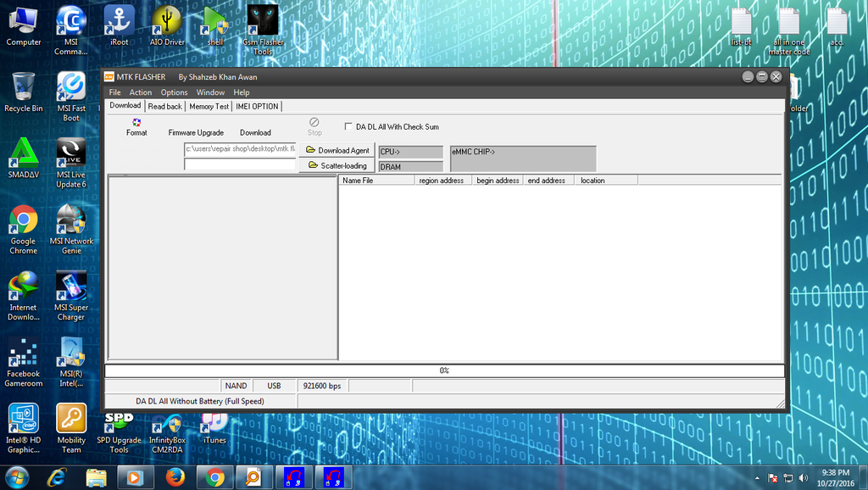Click the Download Agent button
Viewport: 868px width, 490px height.
(x=337, y=150)
